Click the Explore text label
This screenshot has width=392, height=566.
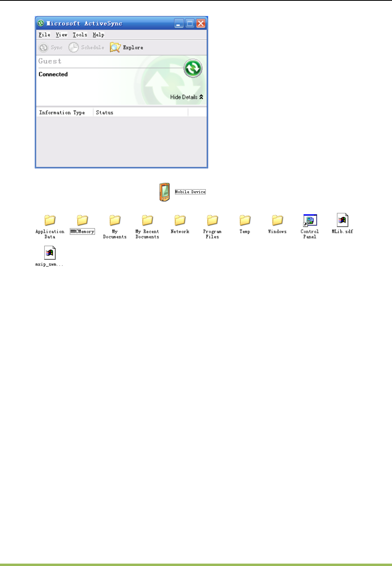coord(133,48)
